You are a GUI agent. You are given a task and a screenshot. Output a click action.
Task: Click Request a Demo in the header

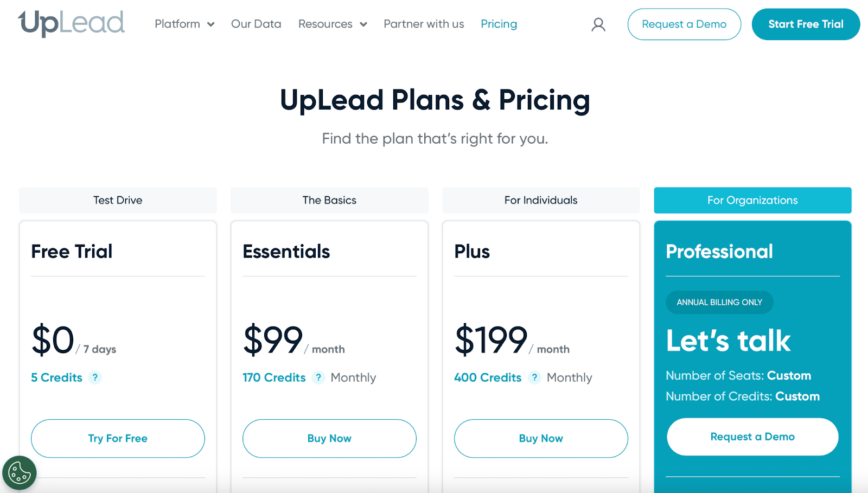[684, 24]
